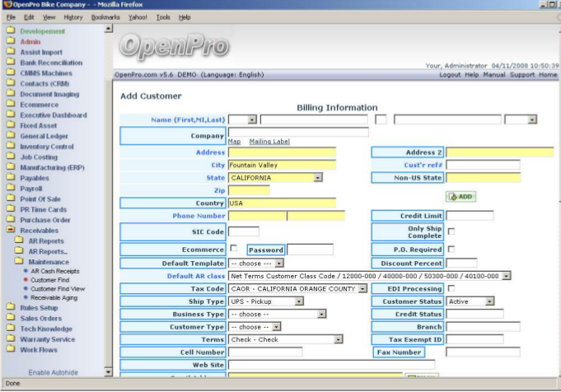Open the Receivables folder icon
Viewport: 561px width, 392px height.
click(x=11, y=231)
